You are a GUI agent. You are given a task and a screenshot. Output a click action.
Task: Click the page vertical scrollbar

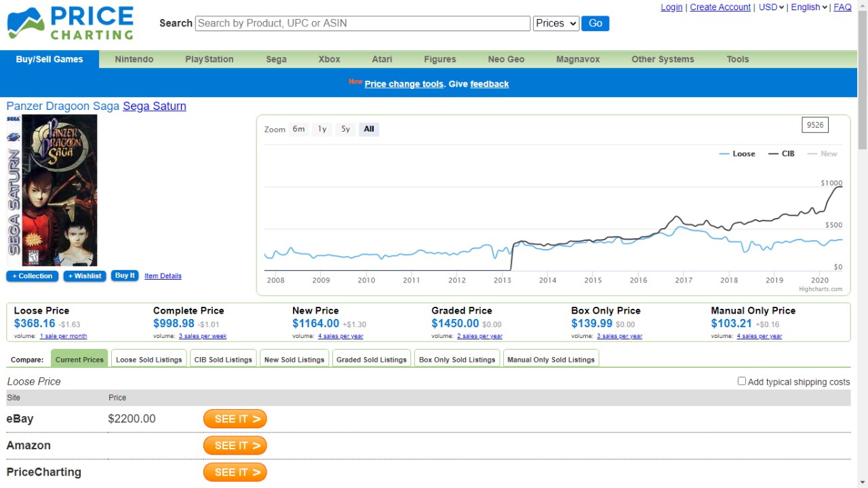coord(863,244)
